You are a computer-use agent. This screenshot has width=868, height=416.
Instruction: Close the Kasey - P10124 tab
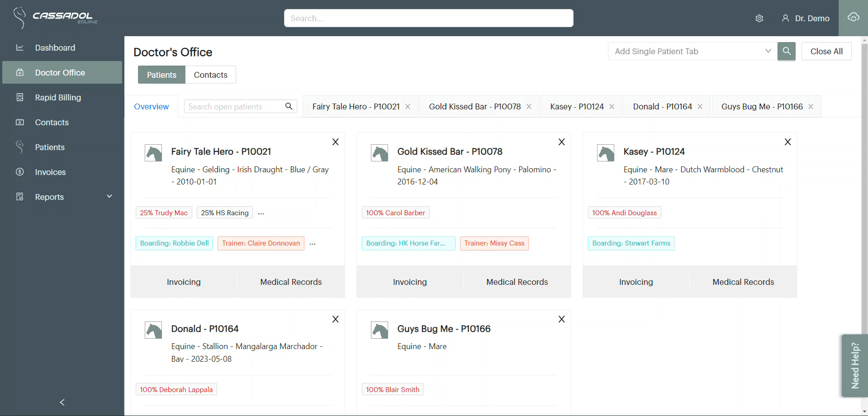click(x=612, y=107)
